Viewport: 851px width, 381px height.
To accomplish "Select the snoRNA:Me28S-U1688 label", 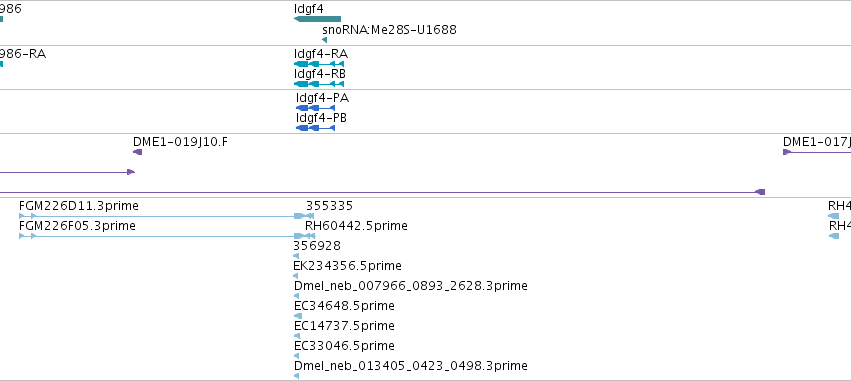I will click(389, 29).
